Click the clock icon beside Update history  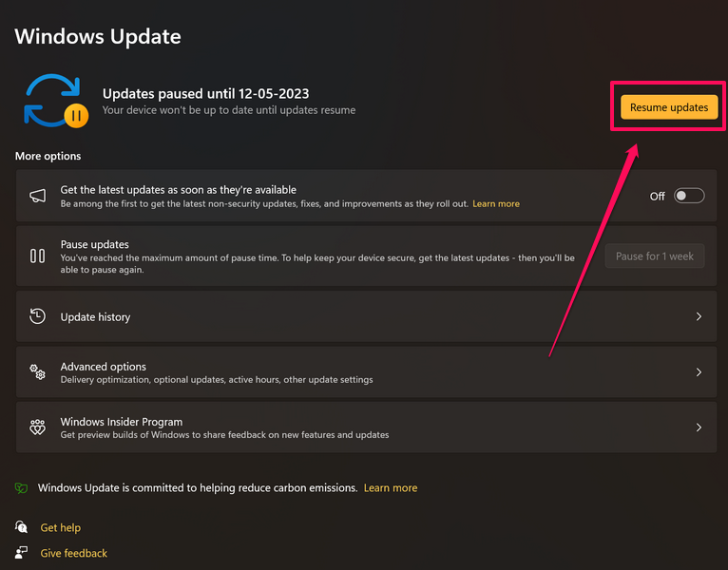(x=38, y=316)
